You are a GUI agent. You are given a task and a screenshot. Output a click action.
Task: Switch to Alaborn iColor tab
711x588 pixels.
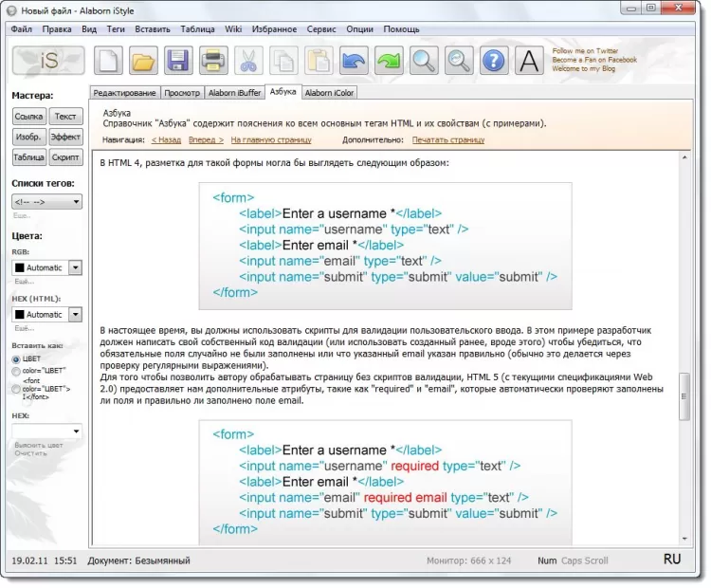[x=329, y=93]
